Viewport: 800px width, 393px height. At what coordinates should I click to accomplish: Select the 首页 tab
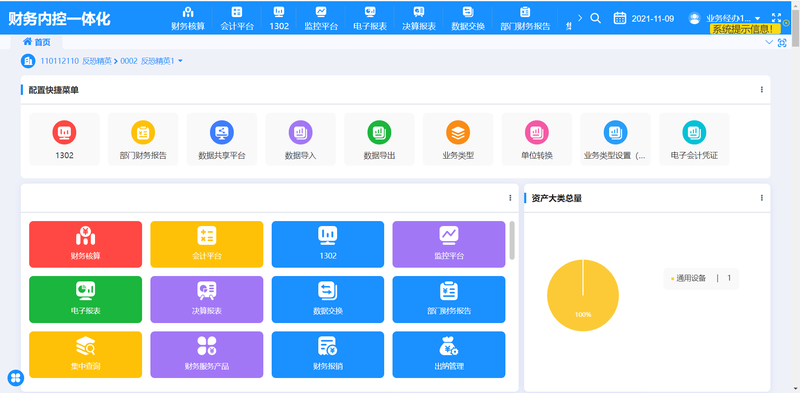pyautogui.click(x=37, y=42)
